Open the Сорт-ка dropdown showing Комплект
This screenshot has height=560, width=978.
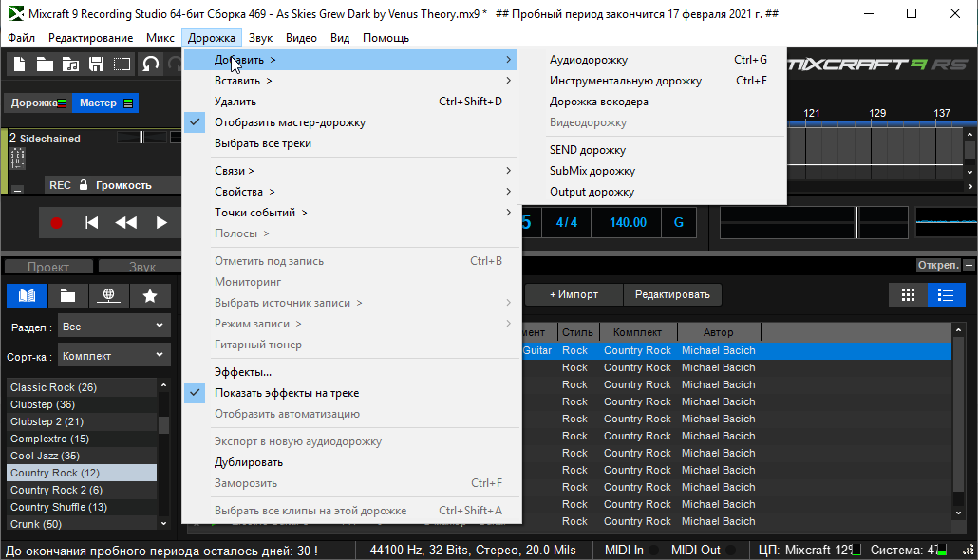click(114, 355)
